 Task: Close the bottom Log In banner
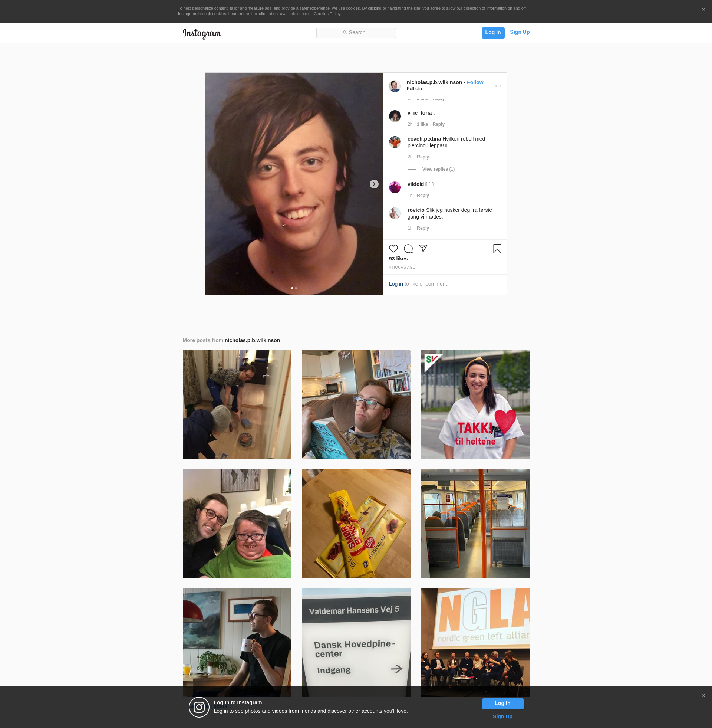click(703, 696)
